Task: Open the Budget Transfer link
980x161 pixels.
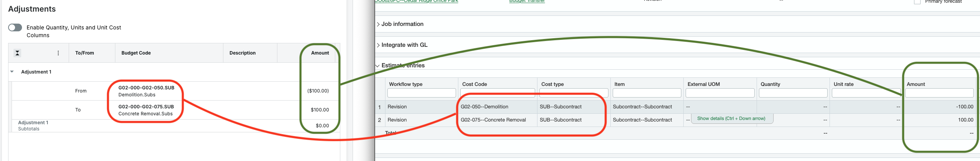Action: [527, 1]
